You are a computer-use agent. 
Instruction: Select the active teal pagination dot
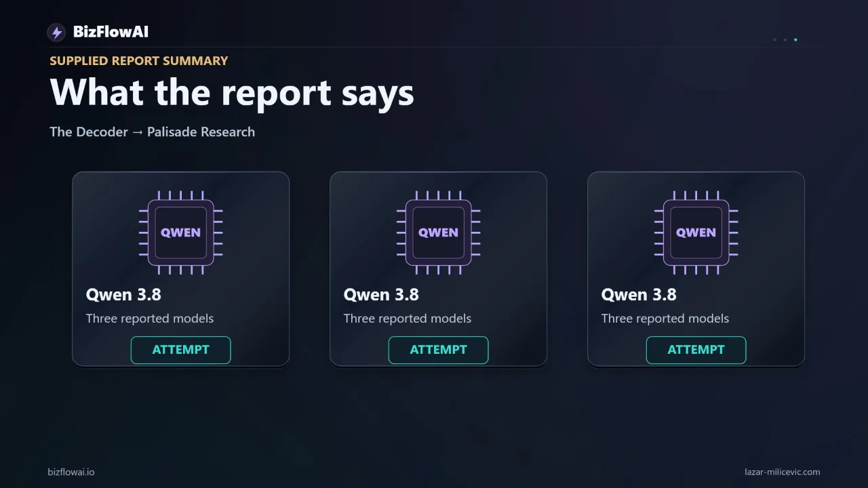pos(795,40)
